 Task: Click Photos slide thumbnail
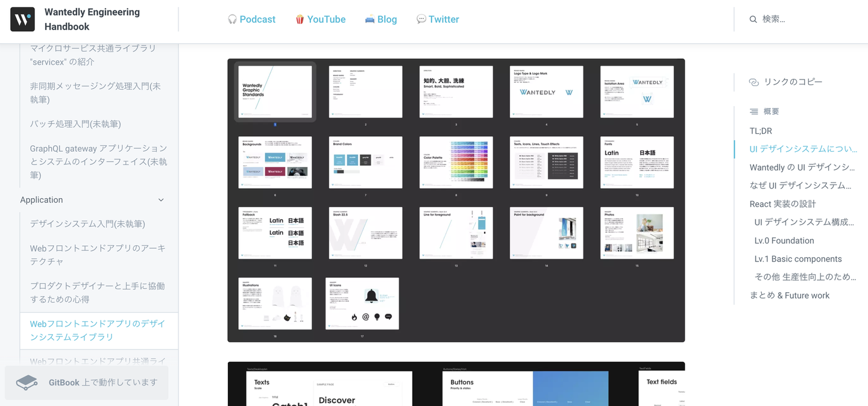pyautogui.click(x=637, y=233)
